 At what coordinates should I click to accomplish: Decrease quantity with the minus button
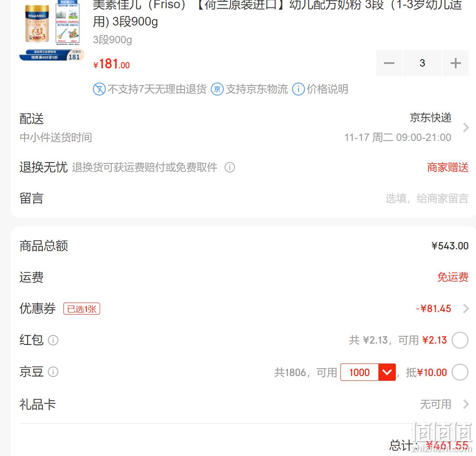point(389,63)
